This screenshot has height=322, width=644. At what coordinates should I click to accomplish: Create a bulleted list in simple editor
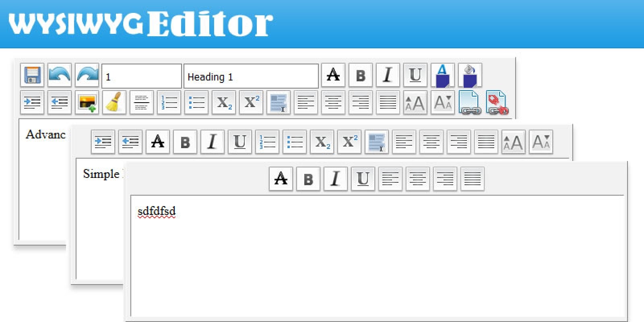pyautogui.click(x=295, y=142)
